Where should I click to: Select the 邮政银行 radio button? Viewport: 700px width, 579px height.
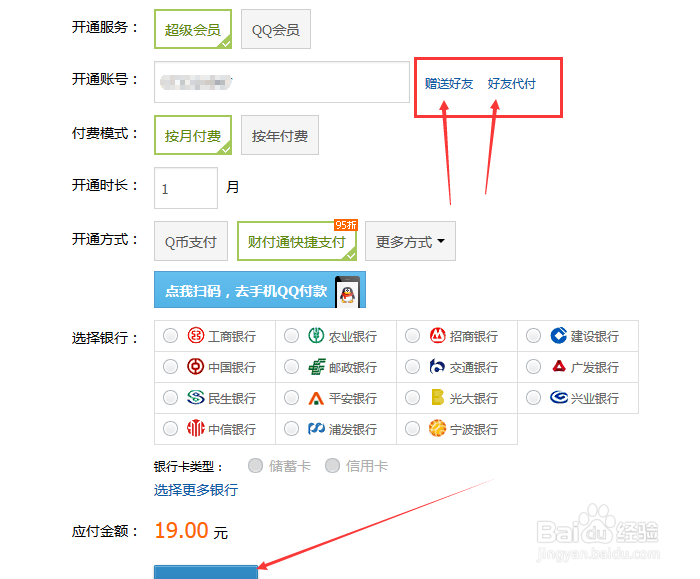tap(292, 367)
